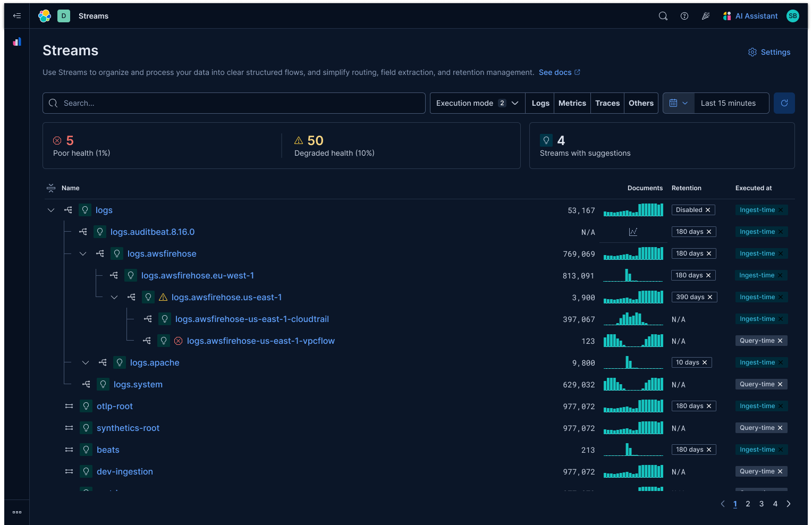This screenshot has height=525, width=812.
Task: Click suggestion bulb on logs.apache row
Action: tap(120, 362)
